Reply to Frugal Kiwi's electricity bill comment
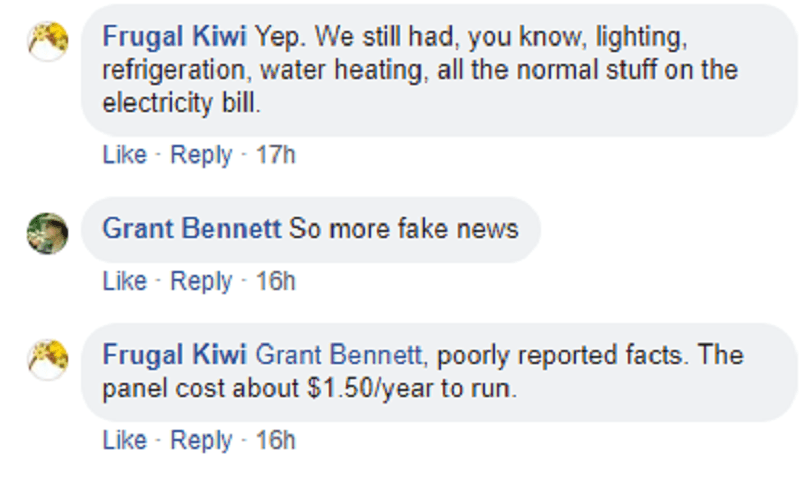Image resolution: width=810 pixels, height=480 pixels. pos(201,156)
